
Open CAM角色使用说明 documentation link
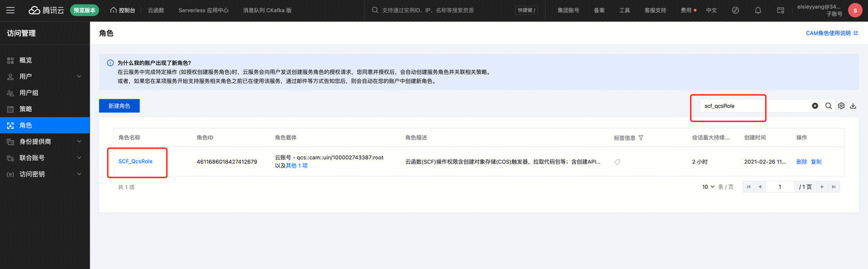(x=832, y=34)
